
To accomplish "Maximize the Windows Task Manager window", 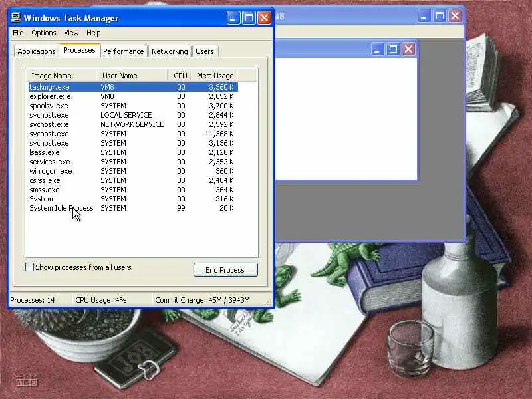I will [x=249, y=18].
